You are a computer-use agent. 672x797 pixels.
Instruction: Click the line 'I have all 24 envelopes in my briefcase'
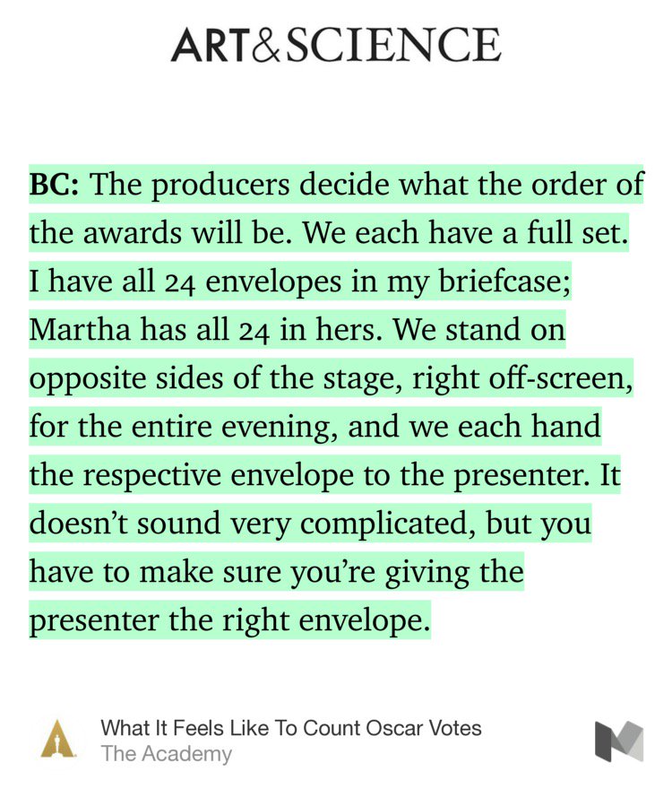(x=299, y=282)
